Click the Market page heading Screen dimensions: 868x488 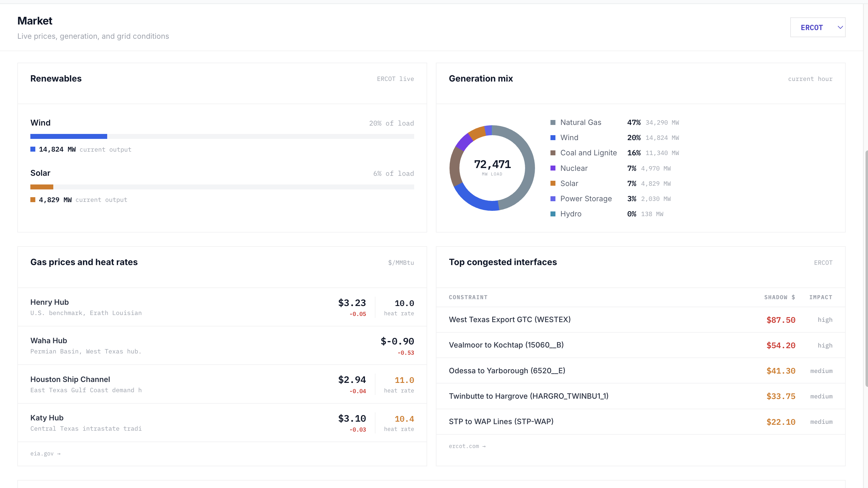click(x=35, y=21)
